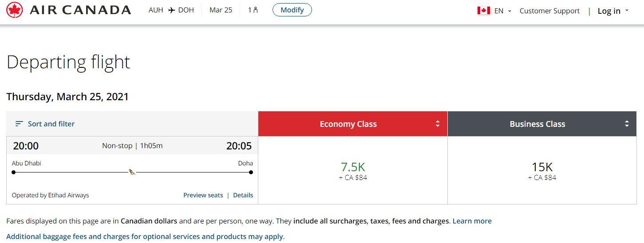Open Sort and filter options
This screenshot has width=644, height=243.
point(45,124)
